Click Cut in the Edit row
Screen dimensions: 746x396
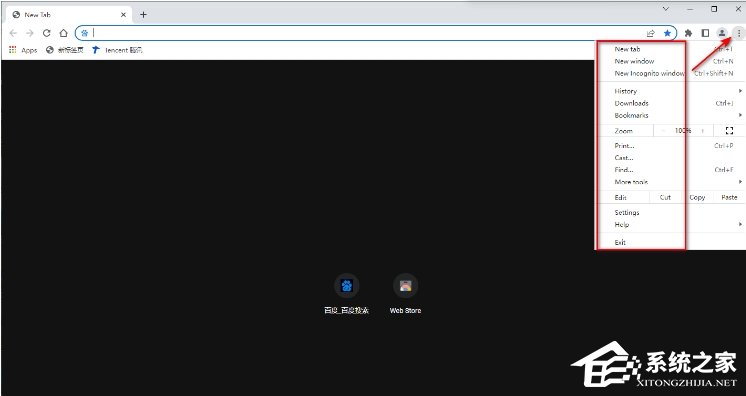tap(665, 197)
